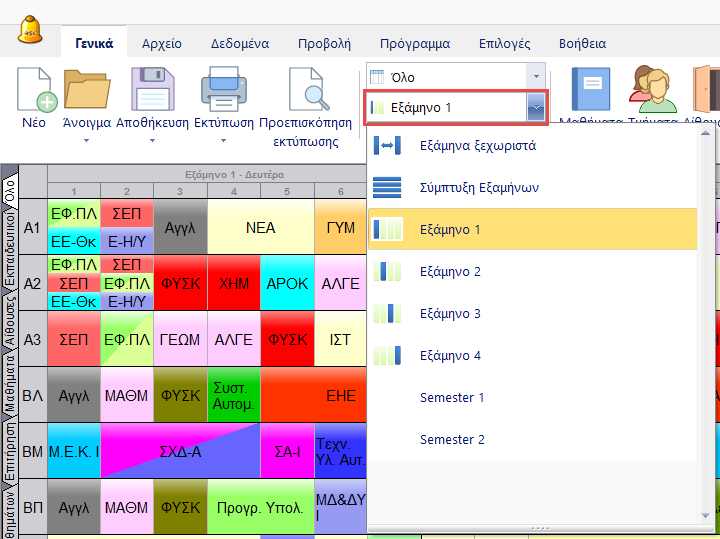The image size is (720, 539).
Task: Select Εξάμηνο 3 in dropdown list
Action: point(450,314)
